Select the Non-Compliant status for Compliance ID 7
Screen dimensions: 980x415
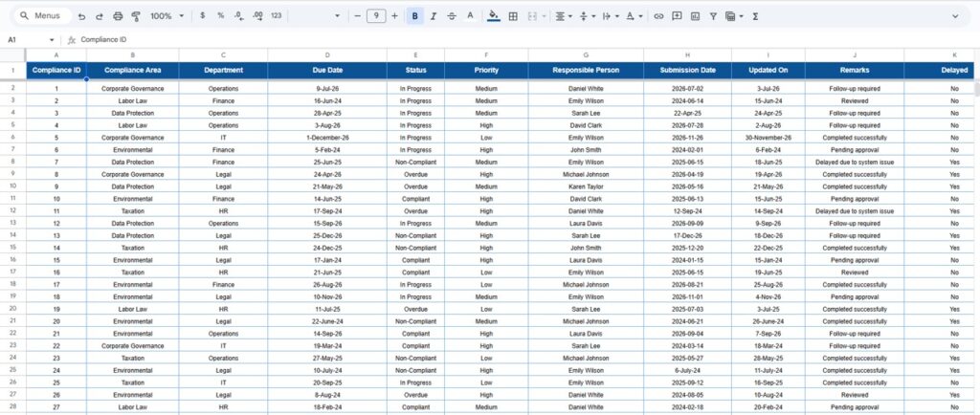(x=415, y=163)
